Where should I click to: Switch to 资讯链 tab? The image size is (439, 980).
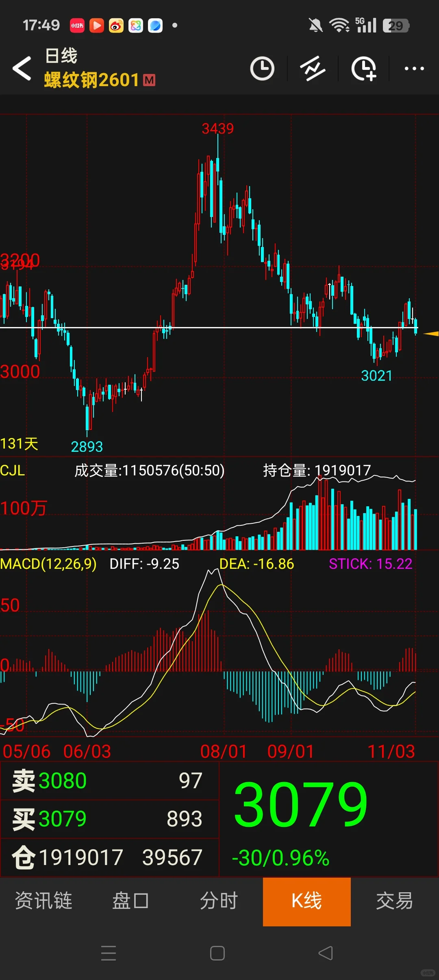(43, 901)
